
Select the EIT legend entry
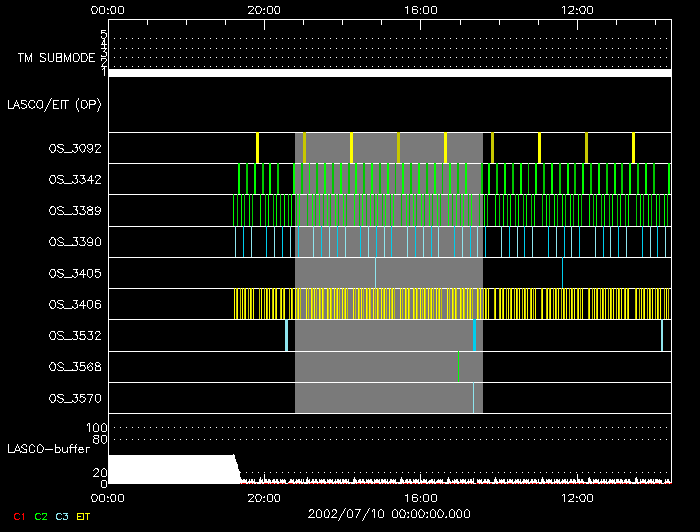pyautogui.click(x=84, y=516)
